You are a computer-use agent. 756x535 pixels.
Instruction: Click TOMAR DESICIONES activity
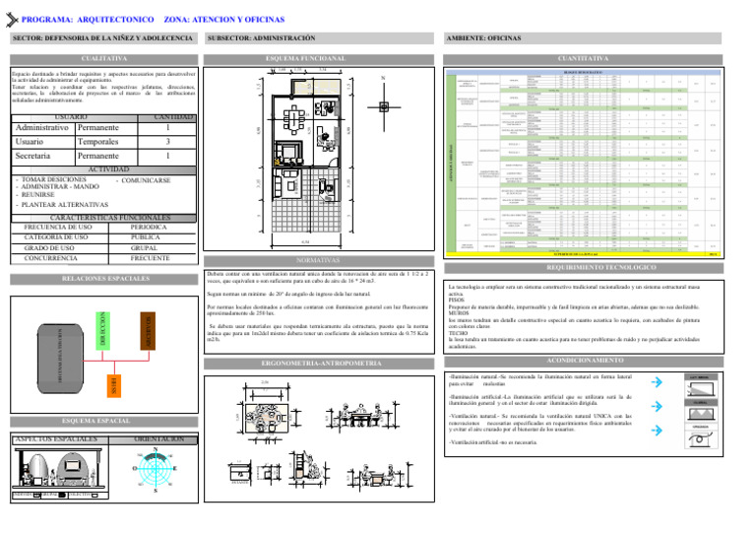coord(53,179)
